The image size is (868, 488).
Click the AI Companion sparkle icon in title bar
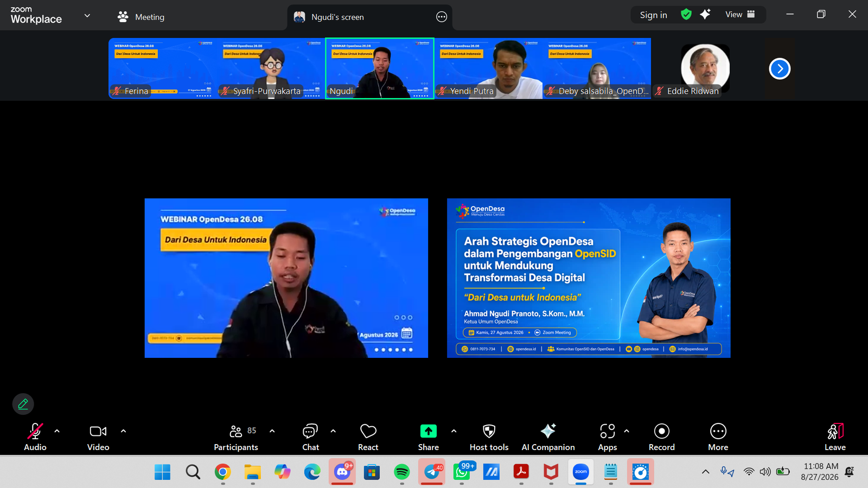[705, 15]
